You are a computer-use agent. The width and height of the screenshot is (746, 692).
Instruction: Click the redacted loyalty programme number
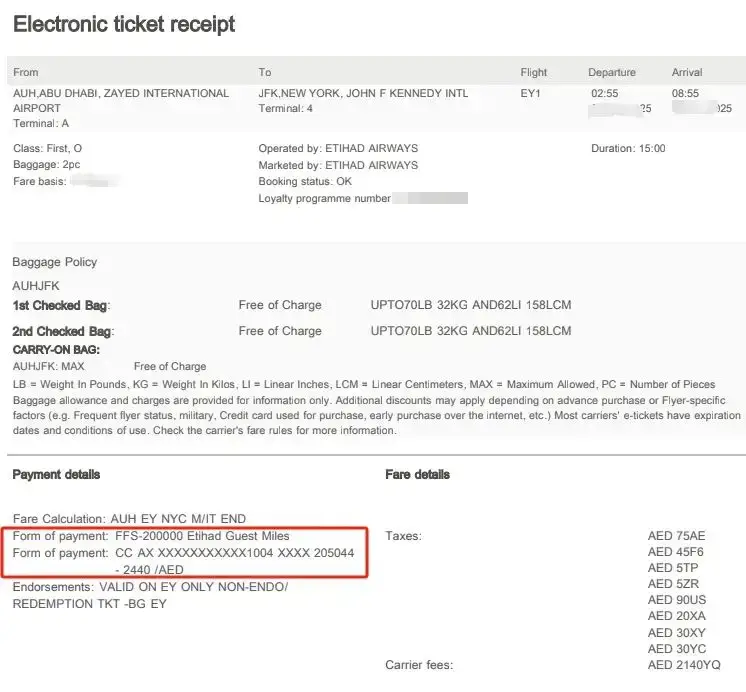(x=430, y=199)
